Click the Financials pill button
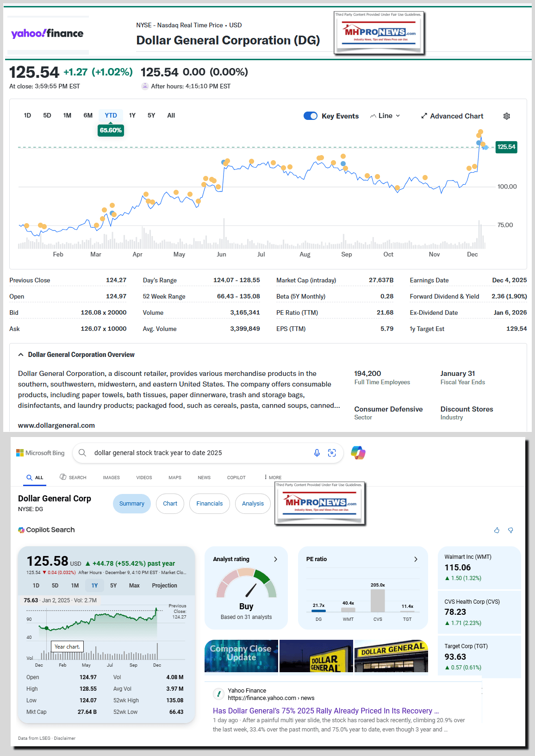 click(210, 504)
